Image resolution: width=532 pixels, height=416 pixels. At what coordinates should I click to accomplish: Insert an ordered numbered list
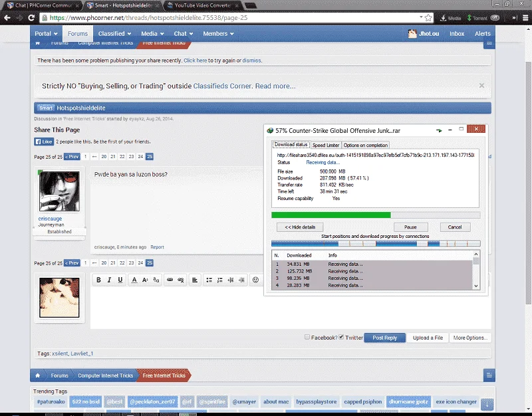(x=220, y=280)
